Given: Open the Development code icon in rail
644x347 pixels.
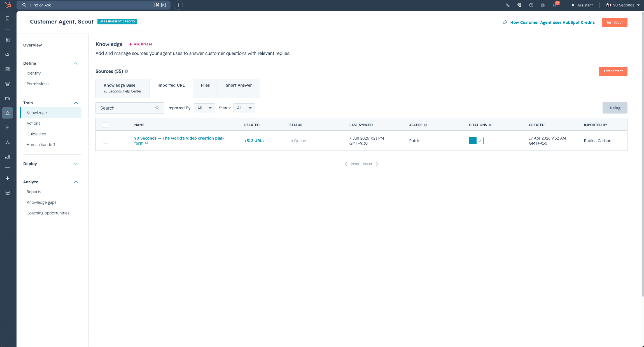Looking at the screenshot, I should coord(8,193).
